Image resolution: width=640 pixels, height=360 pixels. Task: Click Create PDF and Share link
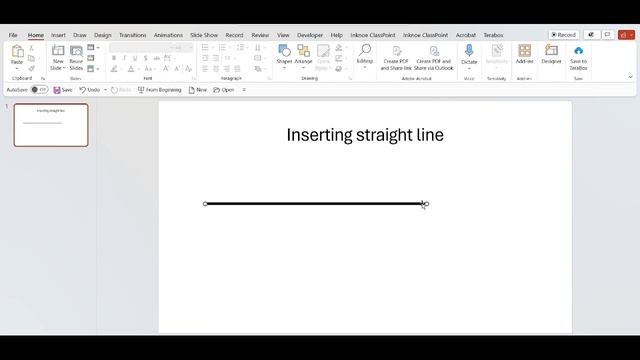[396, 58]
